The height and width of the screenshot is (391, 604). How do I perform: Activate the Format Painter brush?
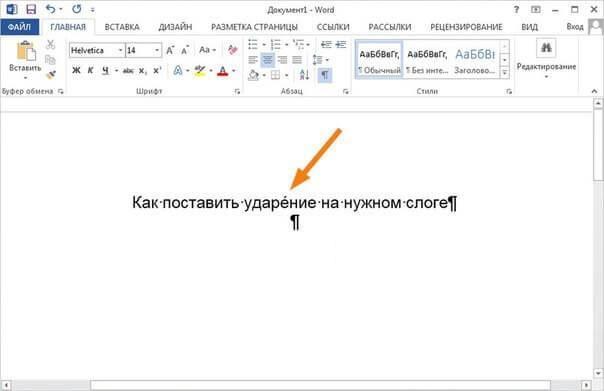click(x=50, y=74)
